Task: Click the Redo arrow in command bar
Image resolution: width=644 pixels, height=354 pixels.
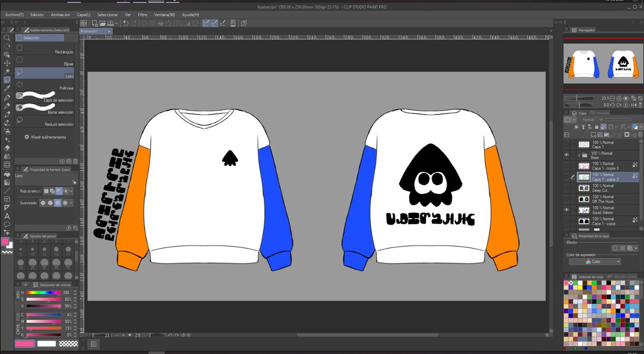Action: click(x=133, y=23)
